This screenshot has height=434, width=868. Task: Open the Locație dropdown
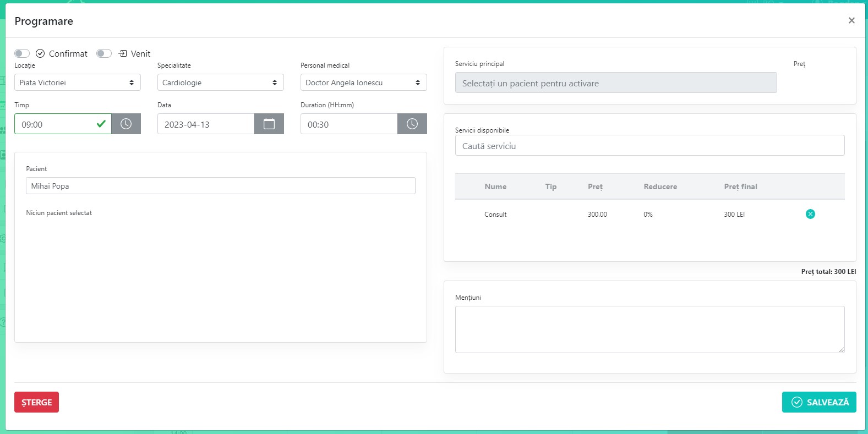[x=77, y=83]
